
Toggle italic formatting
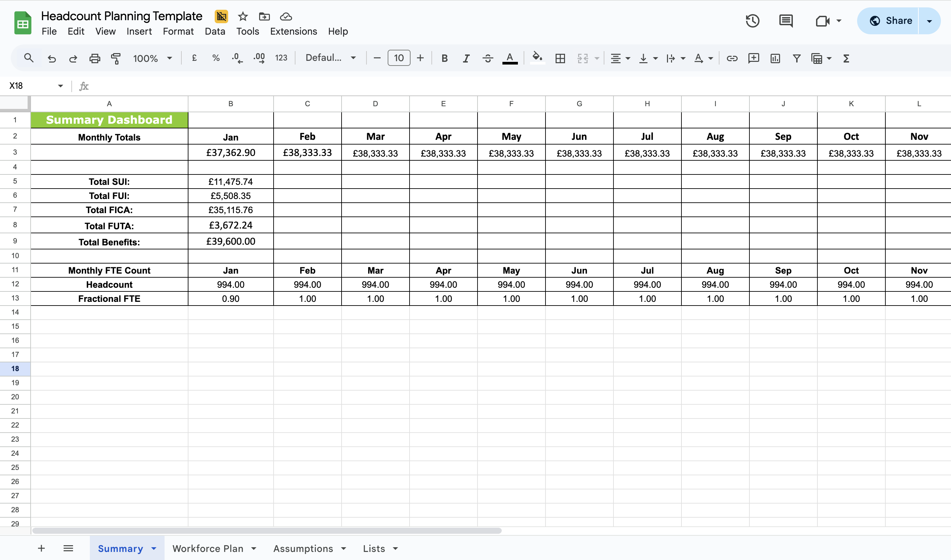[466, 58]
